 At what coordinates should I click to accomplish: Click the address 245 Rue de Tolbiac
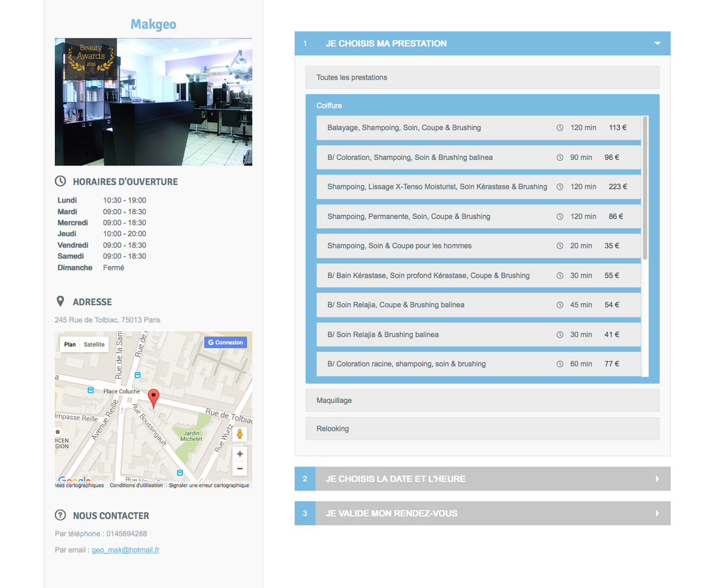tap(108, 319)
